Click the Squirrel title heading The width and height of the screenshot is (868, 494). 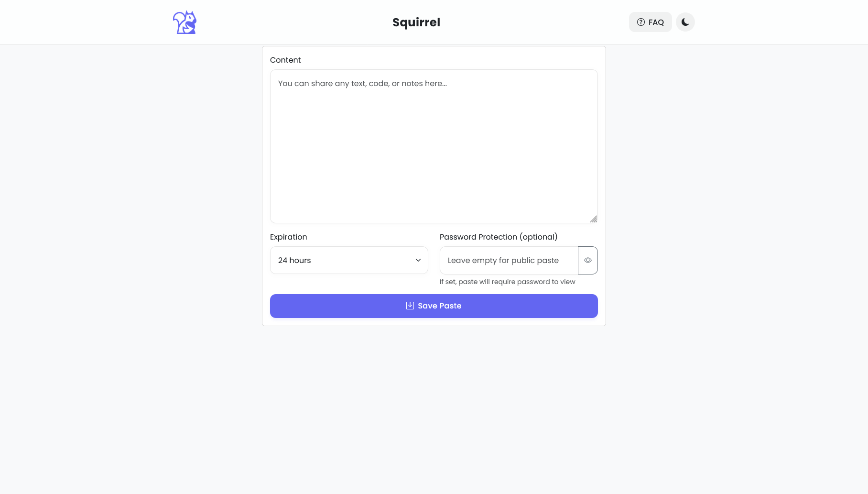click(x=416, y=22)
